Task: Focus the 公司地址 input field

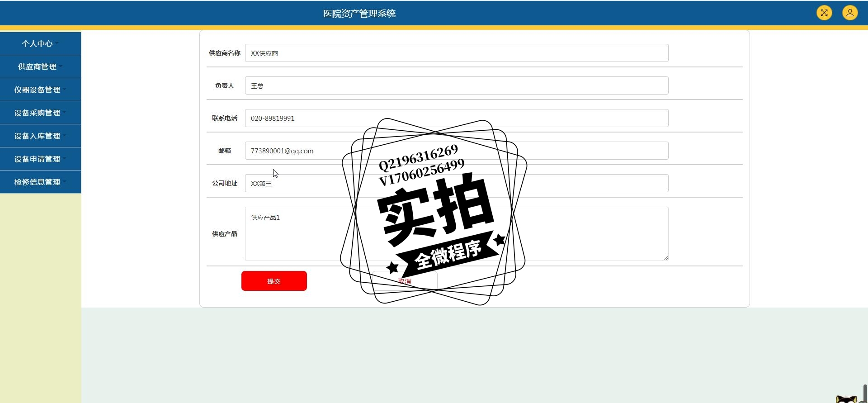Action: [457, 183]
